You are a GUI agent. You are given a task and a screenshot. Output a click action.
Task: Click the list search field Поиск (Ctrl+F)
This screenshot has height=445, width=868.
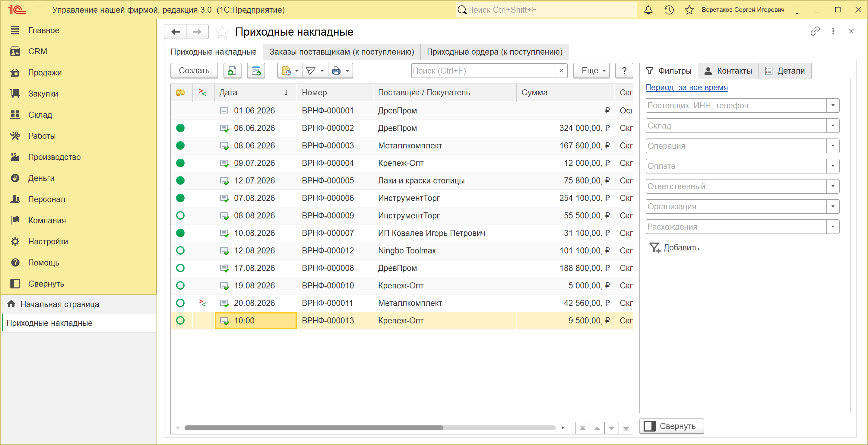tap(483, 71)
